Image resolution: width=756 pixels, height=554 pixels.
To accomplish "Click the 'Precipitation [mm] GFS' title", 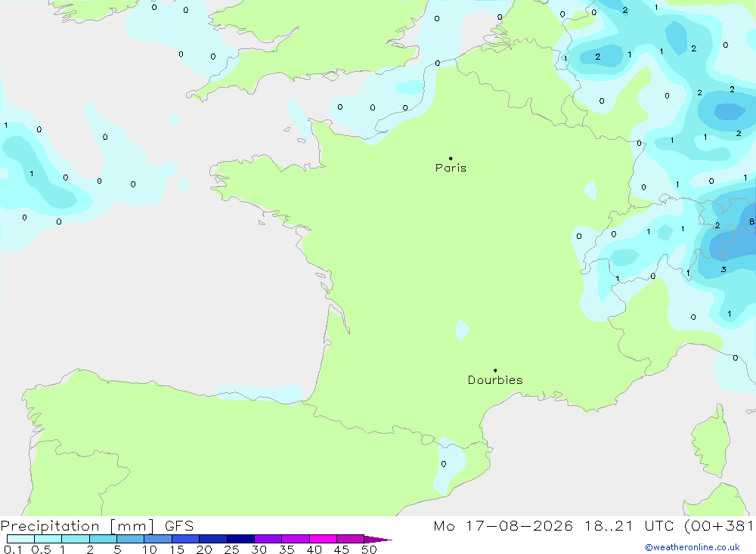I will coord(97,526).
